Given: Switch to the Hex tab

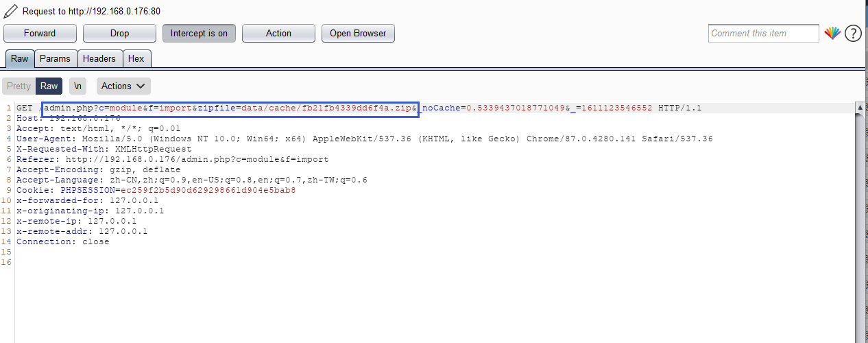Looking at the screenshot, I should (136, 58).
